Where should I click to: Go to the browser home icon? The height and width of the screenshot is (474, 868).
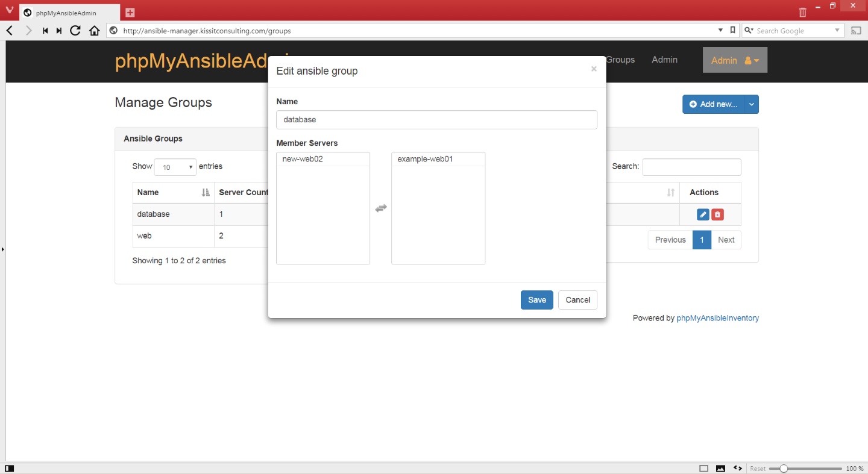(95, 31)
